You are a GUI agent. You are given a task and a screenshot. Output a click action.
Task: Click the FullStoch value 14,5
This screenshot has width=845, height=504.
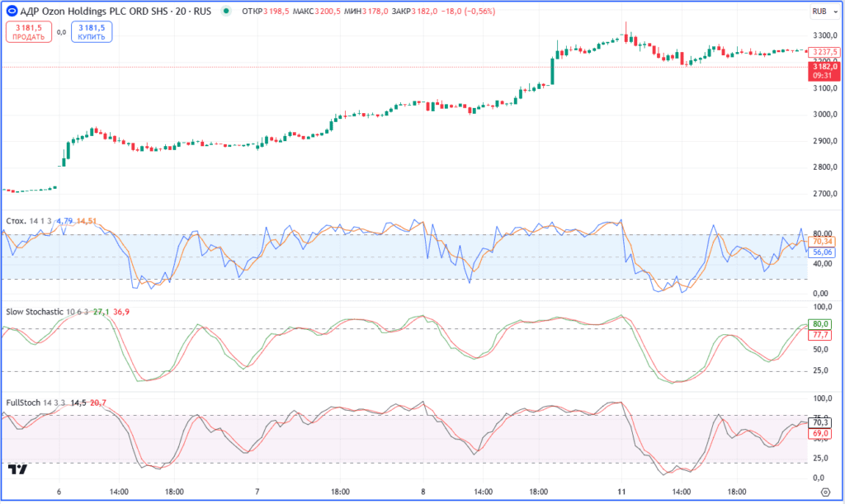tap(78, 403)
